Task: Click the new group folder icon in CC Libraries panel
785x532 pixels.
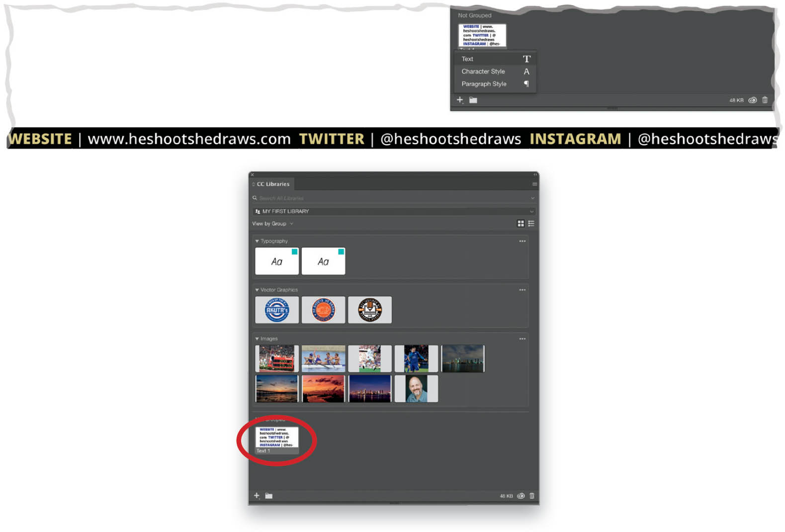Action: (x=268, y=496)
